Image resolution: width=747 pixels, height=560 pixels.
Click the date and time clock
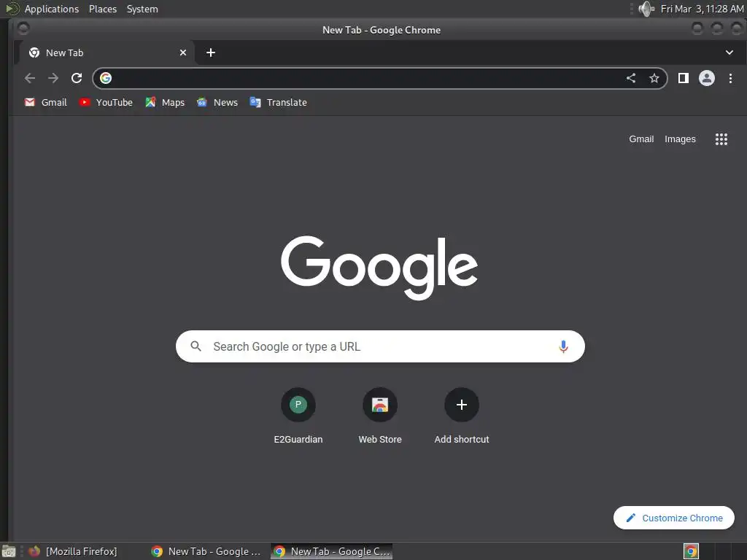[x=702, y=9]
